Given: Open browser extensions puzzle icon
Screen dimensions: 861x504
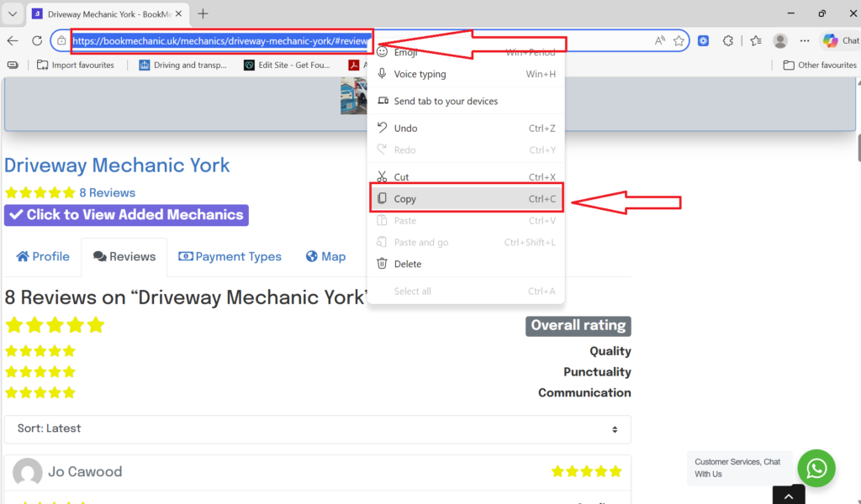Looking at the screenshot, I should (728, 40).
